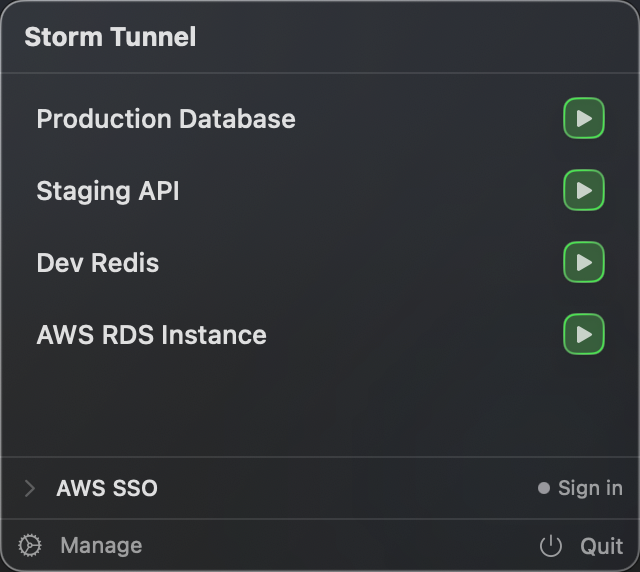Click the Quit power icon

(x=551, y=545)
